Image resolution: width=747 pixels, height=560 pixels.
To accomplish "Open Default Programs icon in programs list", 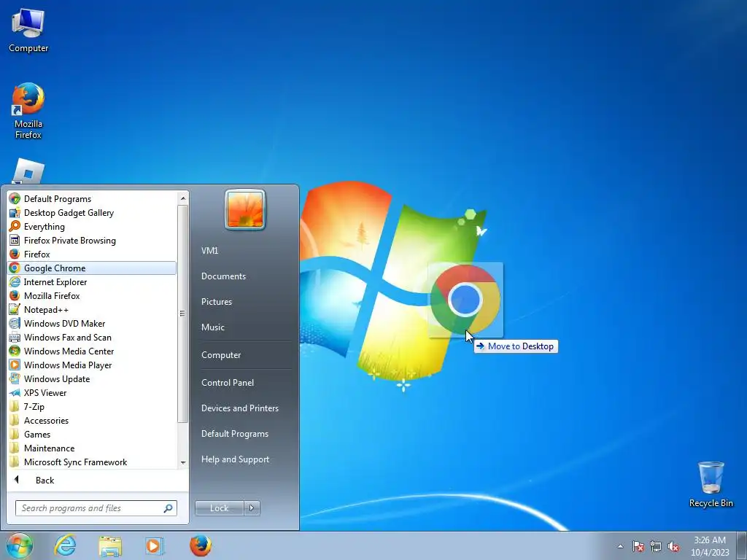I will coord(15,198).
